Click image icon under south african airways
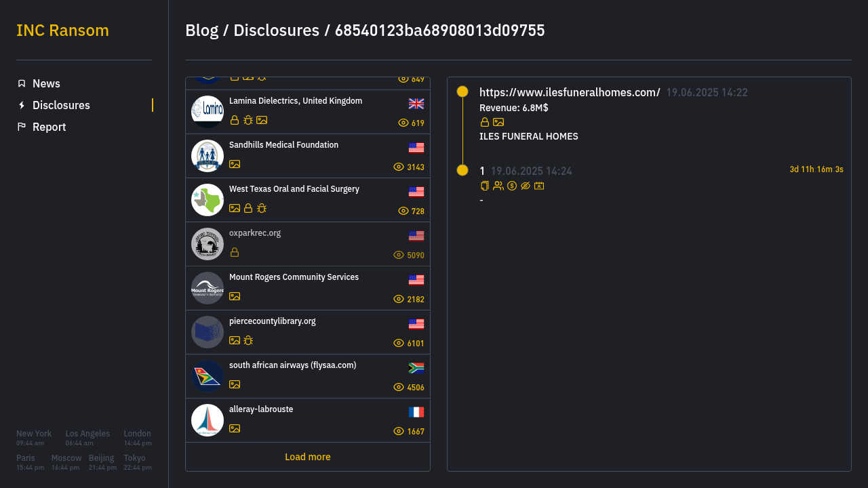The height and width of the screenshot is (488, 868). point(235,384)
